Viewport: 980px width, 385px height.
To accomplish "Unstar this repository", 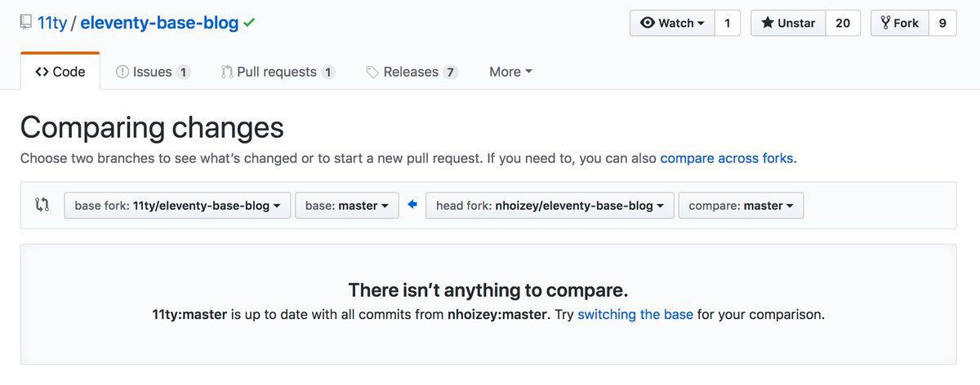I will coord(788,23).
